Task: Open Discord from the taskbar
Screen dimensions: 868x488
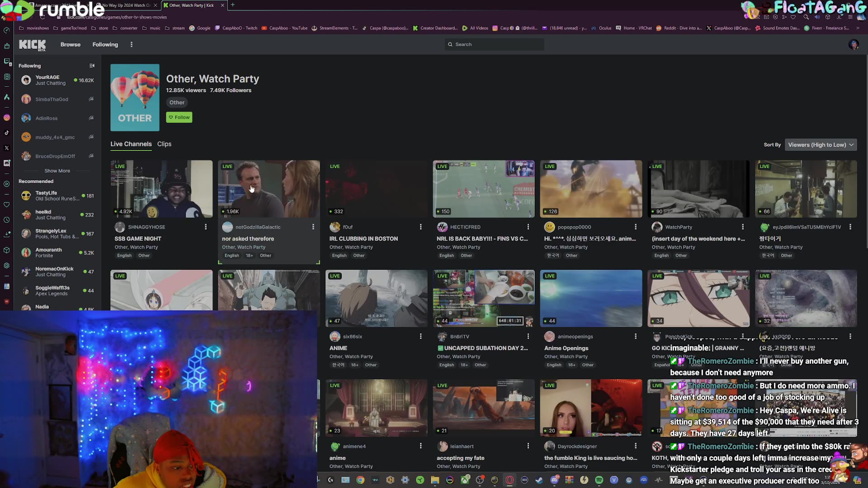Action: point(554,480)
